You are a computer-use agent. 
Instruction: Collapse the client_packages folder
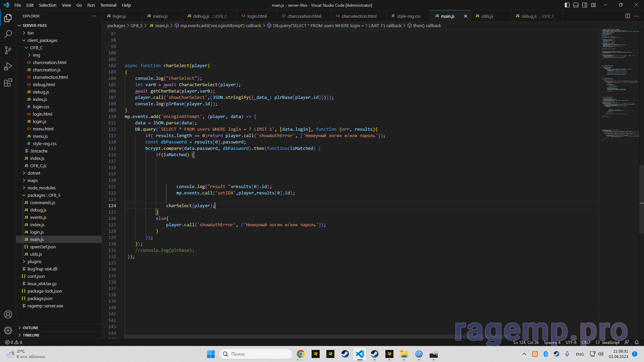(42, 40)
